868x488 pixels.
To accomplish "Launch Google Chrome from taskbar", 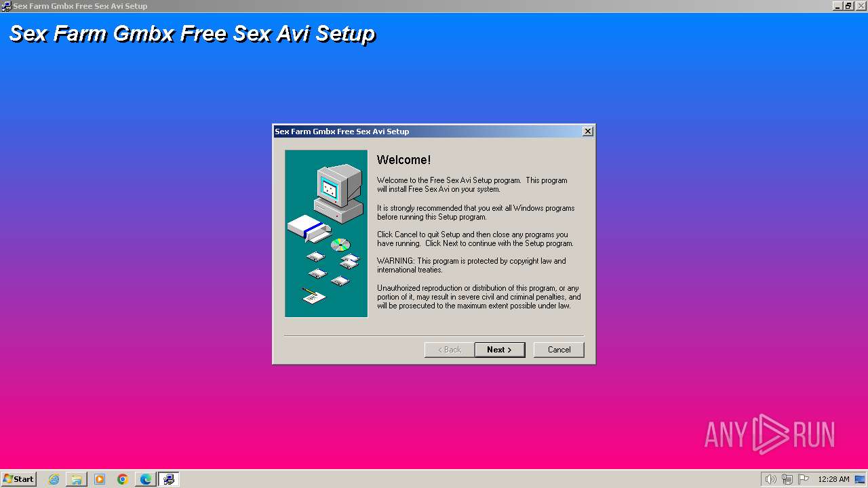I will (x=123, y=479).
